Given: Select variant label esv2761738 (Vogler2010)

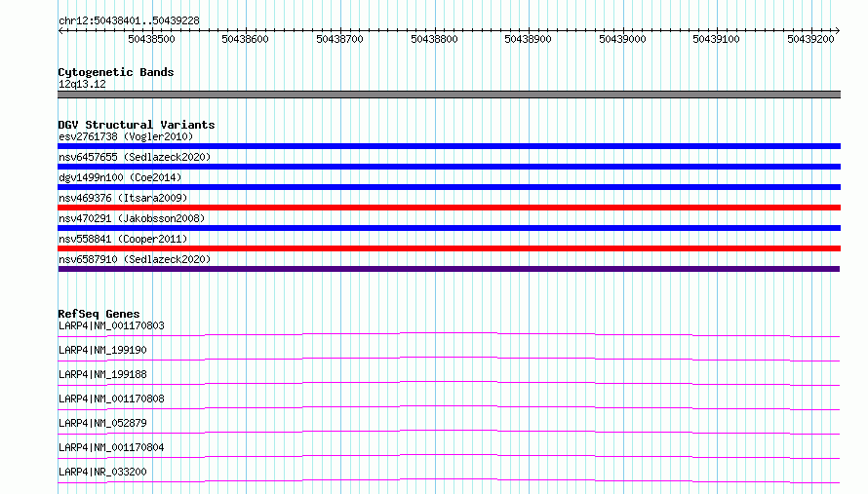Looking at the screenshot, I should coord(126,136).
